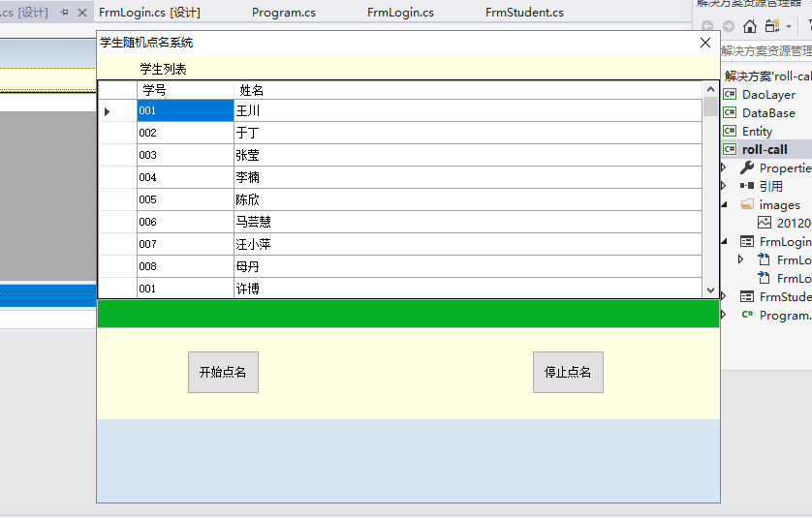Screen dimensions: 812x518
Task: Switch to FrmLogin.cs [设计] tab
Action: point(149,13)
